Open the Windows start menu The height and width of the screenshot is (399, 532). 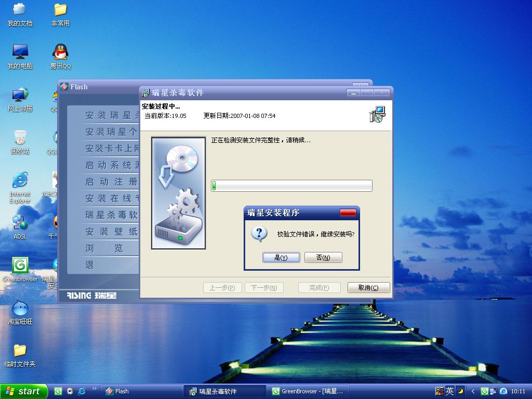click(23, 391)
